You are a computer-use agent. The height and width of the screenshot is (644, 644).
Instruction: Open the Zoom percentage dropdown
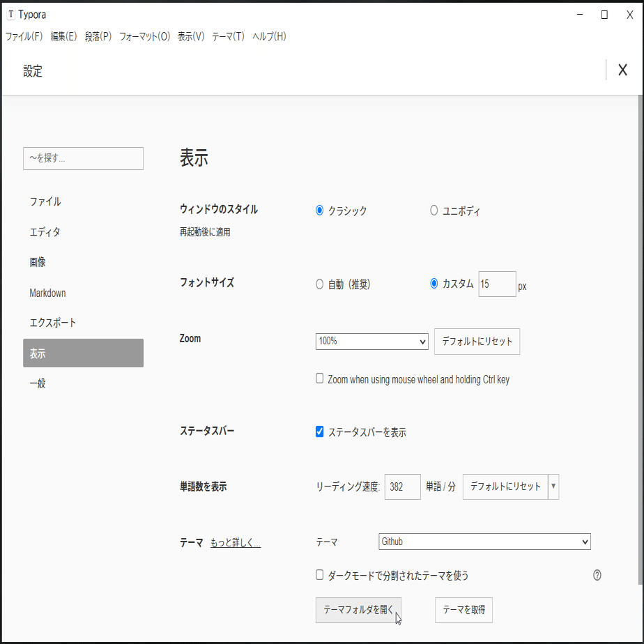pos(371,342)
